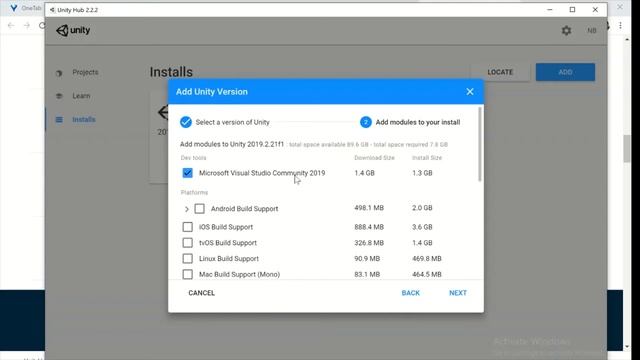Open Projects in the sidebar
Image resolution: width=640 pixels, height=360 pixels.
85,72
